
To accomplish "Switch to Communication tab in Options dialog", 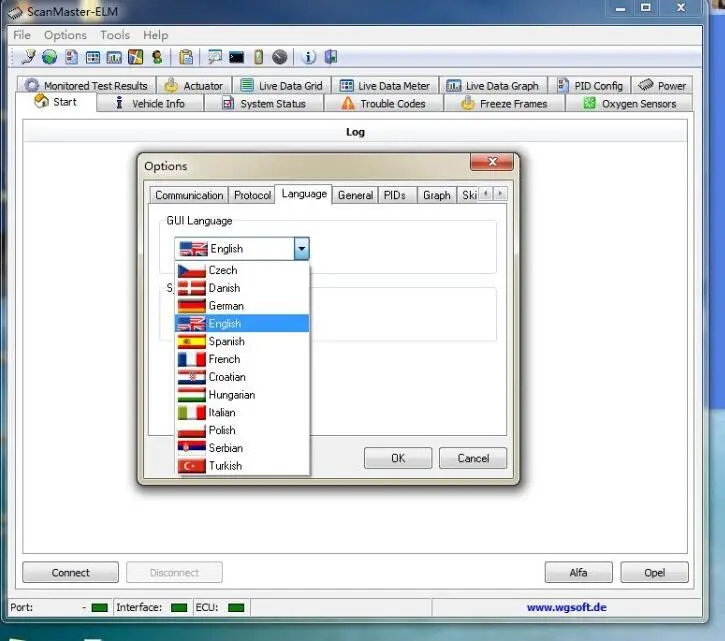I will tap(189, 195).
